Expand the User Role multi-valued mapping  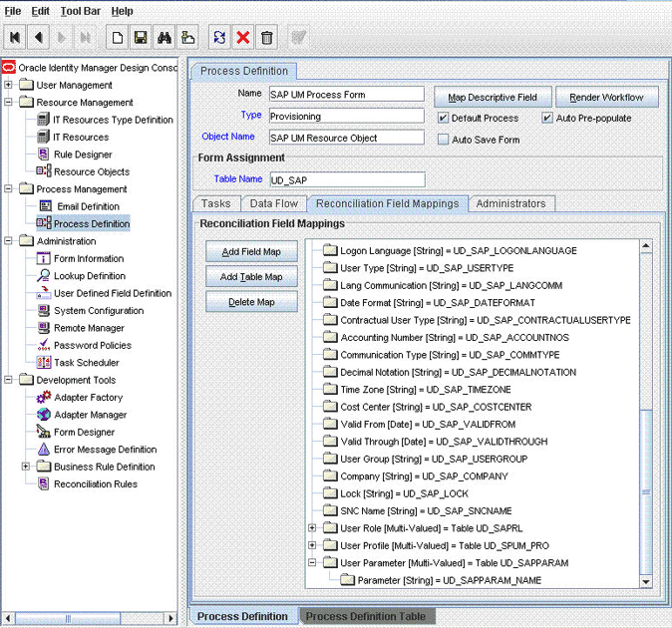pyautogui.click(x=312, y=527)
